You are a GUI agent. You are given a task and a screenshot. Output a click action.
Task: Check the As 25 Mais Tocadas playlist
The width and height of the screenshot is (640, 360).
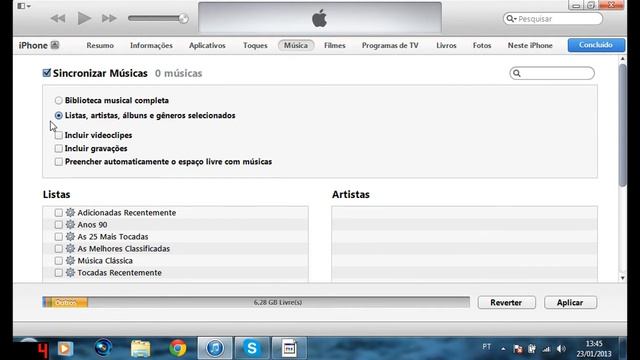click(x=59, y=237)
